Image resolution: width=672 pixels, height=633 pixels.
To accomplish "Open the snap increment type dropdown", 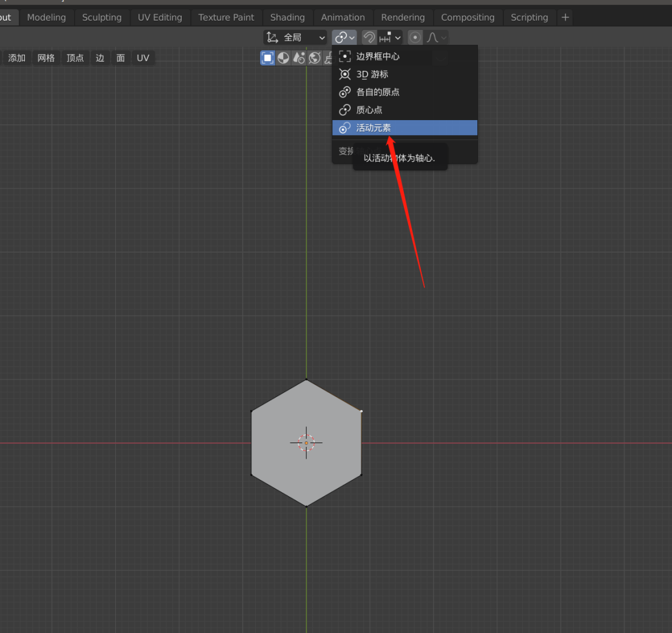I will (390, 38).
